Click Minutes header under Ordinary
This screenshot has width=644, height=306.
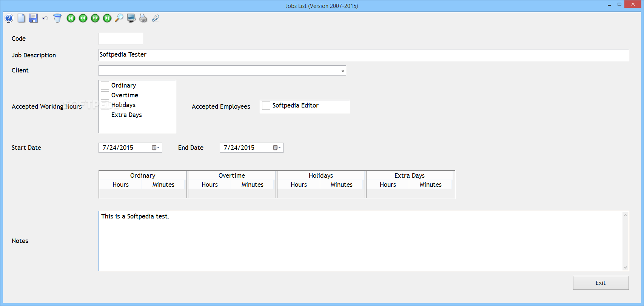point(163,185)
